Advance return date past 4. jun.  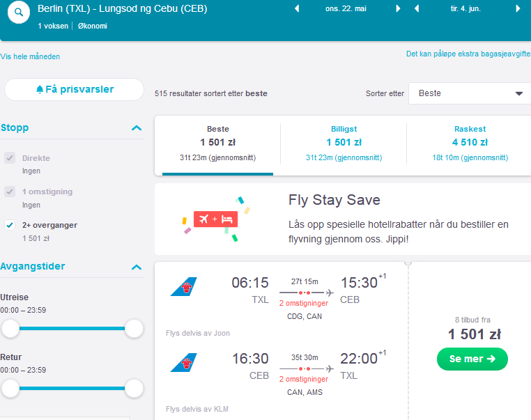(518, 8)
